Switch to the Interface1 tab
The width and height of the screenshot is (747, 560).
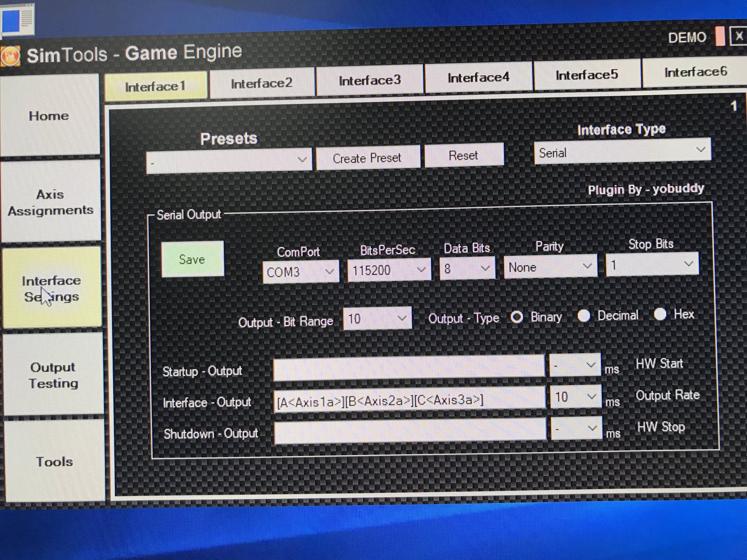click(155, 86)
